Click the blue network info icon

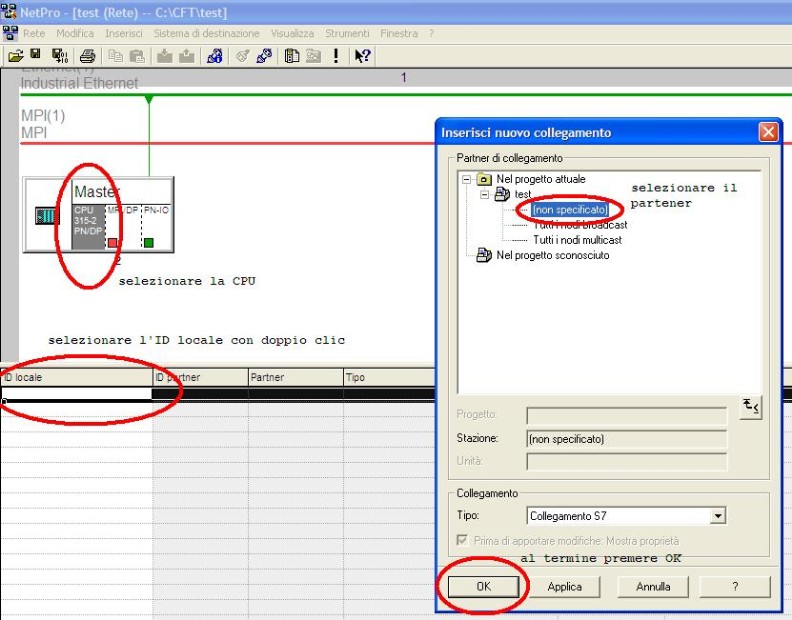point(214,56)
